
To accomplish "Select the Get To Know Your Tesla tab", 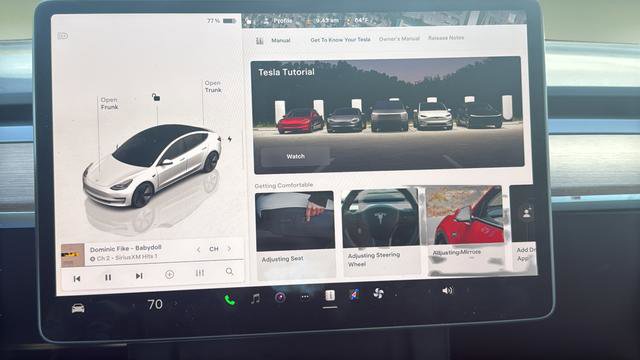I will [340, 40].
